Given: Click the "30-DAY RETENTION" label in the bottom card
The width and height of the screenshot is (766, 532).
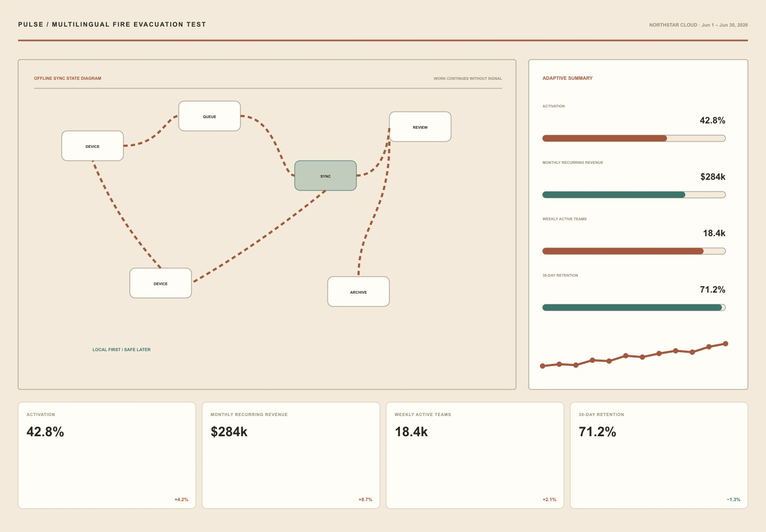Looking at the screenshot, I should click(602, 414).
